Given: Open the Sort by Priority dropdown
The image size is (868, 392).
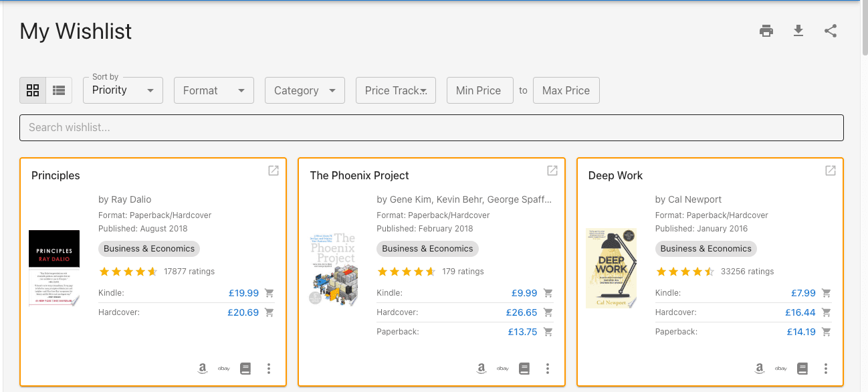Looking at the screenshot, I should tap(123, 90).
